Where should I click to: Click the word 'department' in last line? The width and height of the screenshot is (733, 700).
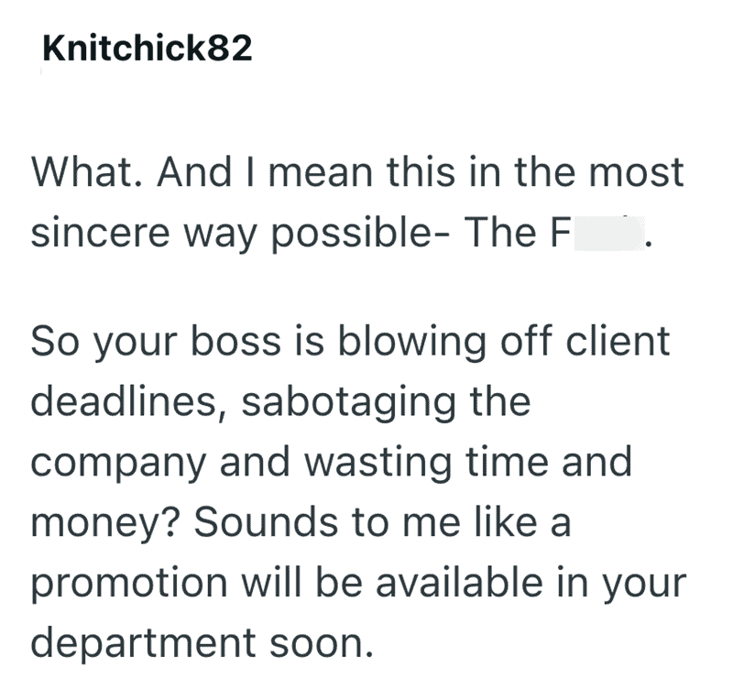click(x=143, y=642)
